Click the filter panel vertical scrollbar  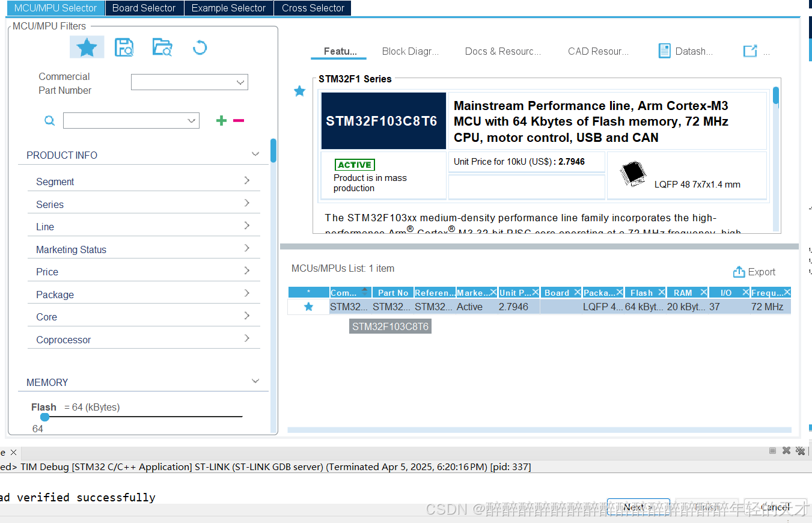click(x=273, y=150)
